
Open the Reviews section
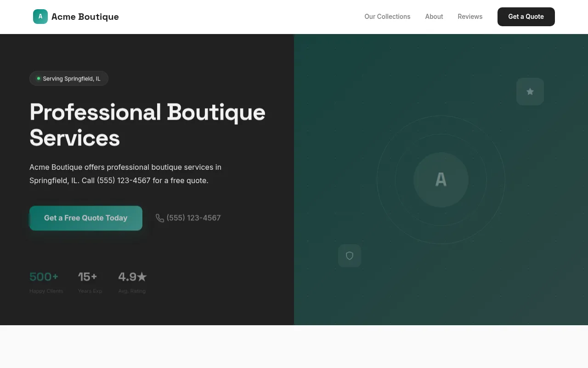pos(470,17)
